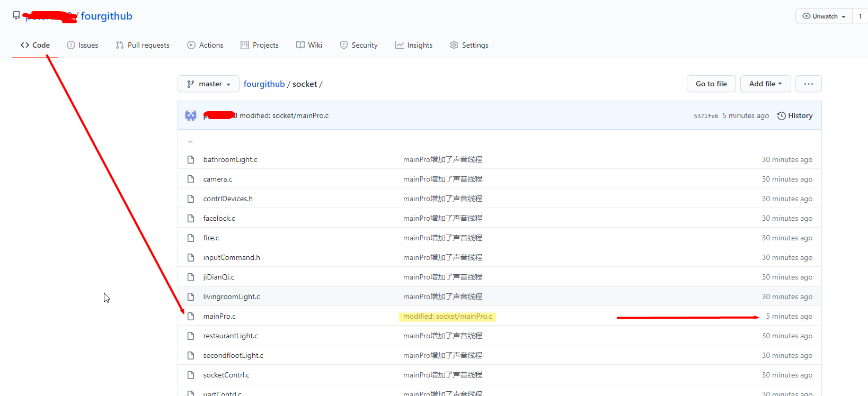Click file icon for socketContrl.c
The width and height of the screenshot is (868, 396).
pos(191,375)
